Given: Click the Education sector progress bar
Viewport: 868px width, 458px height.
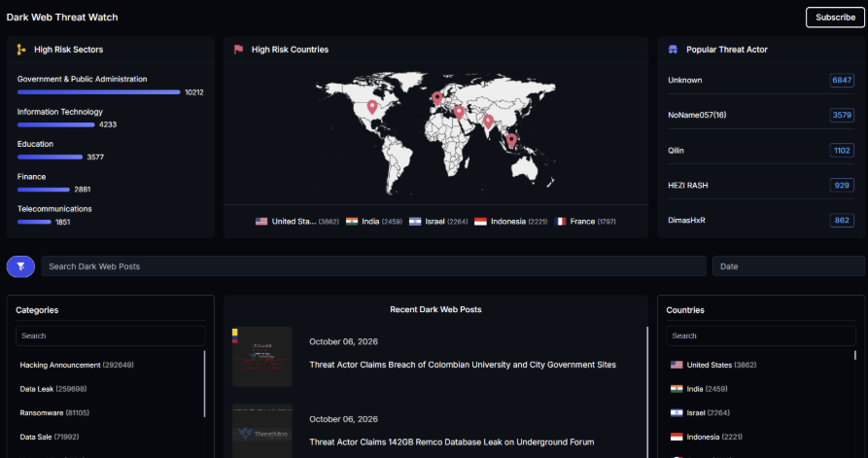Looking at the screenshot, I should tap(50, 157).
